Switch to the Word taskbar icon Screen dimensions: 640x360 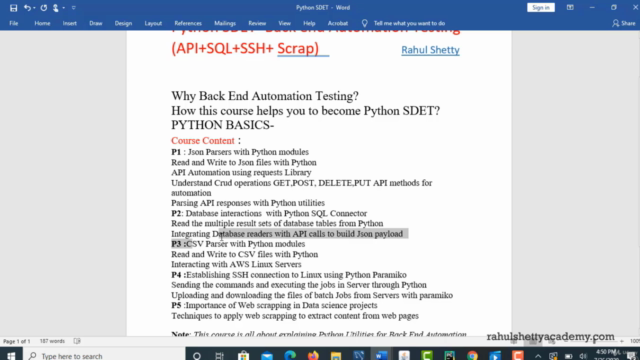[x=381, y=356]
